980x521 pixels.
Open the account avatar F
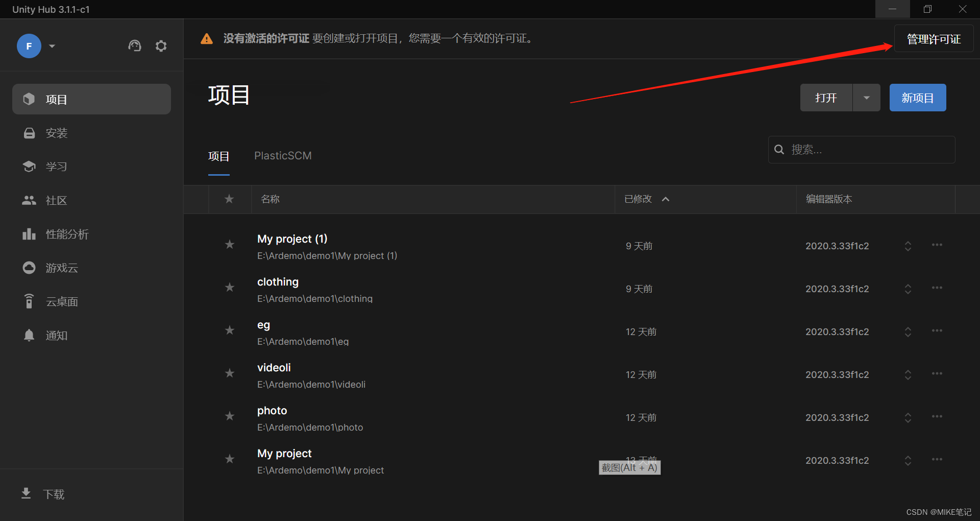[29, 46]
